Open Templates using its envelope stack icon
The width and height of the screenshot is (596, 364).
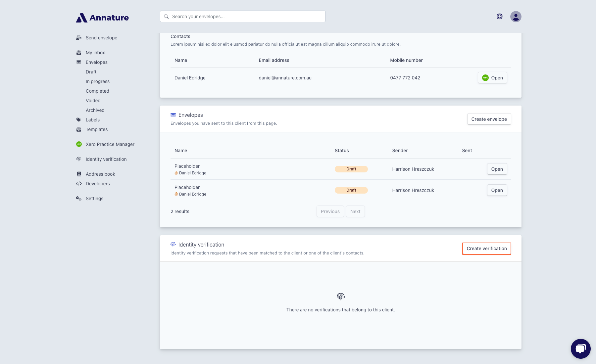78,129
